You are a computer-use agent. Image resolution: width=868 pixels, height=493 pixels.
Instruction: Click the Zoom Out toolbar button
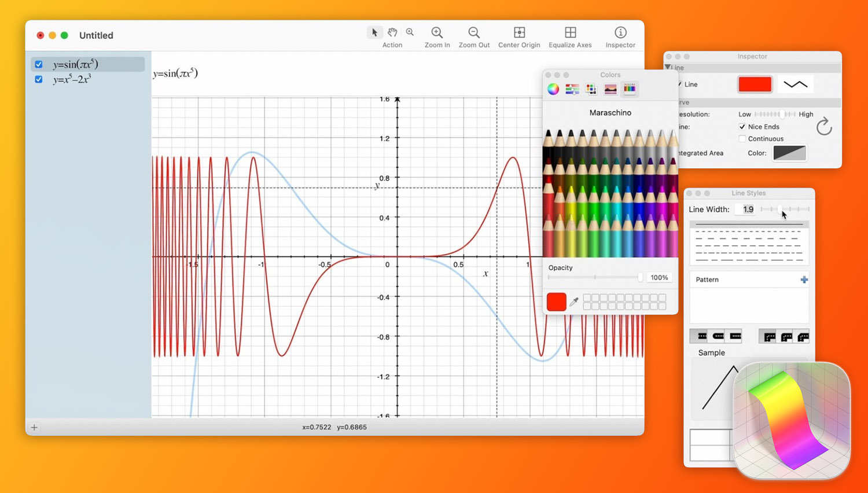[474, 33]
